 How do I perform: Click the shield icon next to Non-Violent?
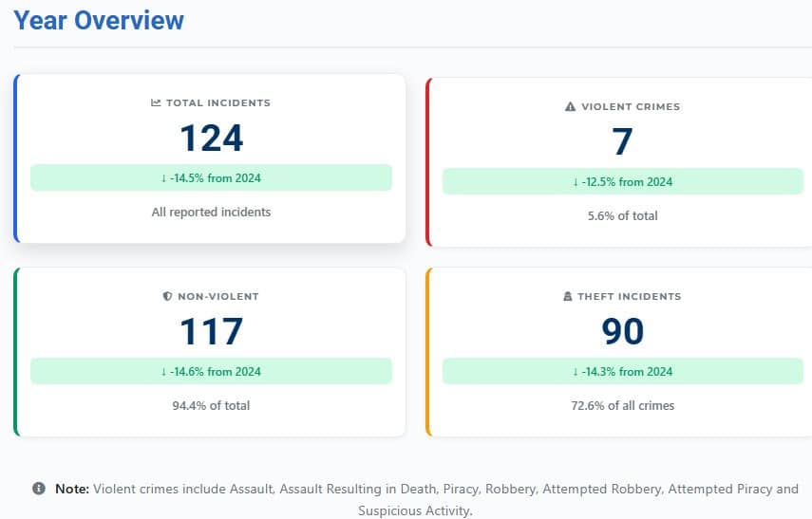point(167,297)
